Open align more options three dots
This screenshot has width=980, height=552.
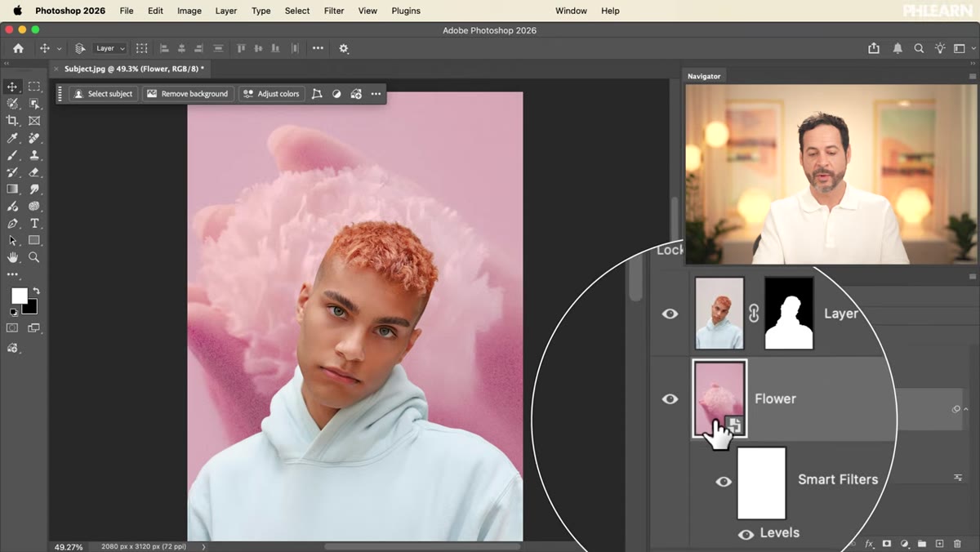click(x=318, y=48)
